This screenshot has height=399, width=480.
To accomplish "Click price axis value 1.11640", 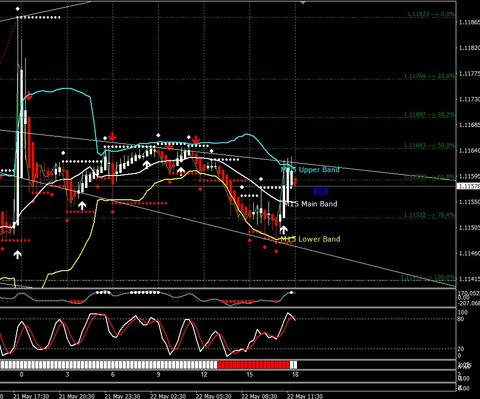I will pos(469,151).
